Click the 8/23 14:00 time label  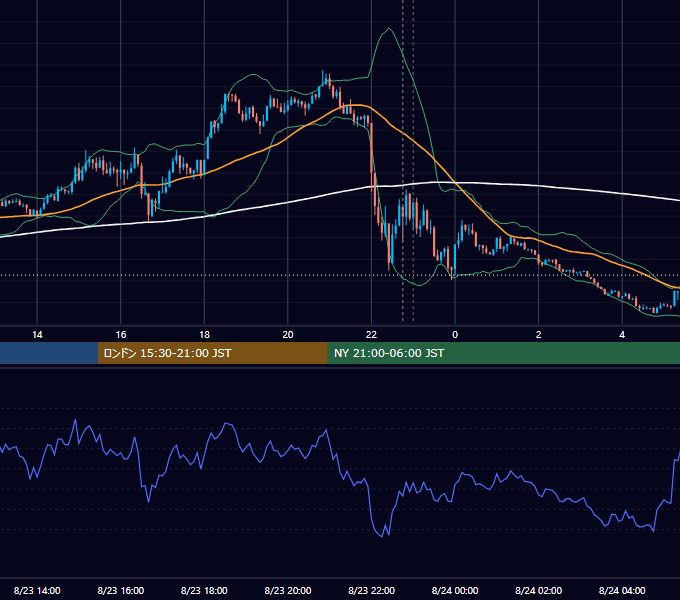(x=37, y=590)
